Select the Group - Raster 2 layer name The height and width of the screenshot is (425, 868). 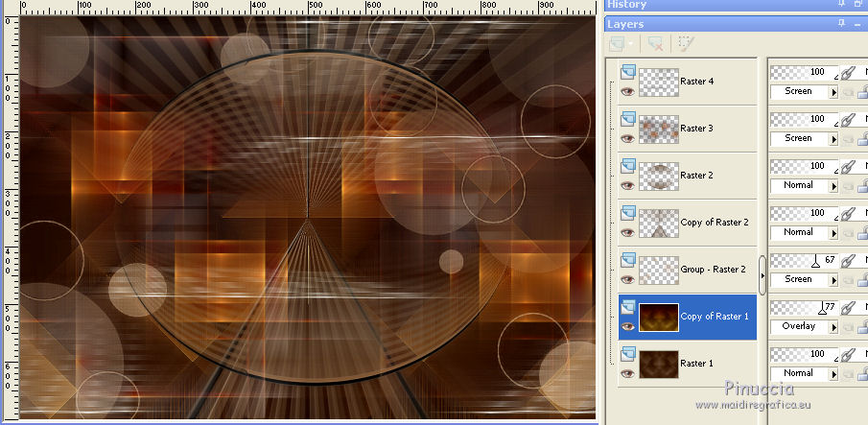pyautogui.click(x=713, y=270)
